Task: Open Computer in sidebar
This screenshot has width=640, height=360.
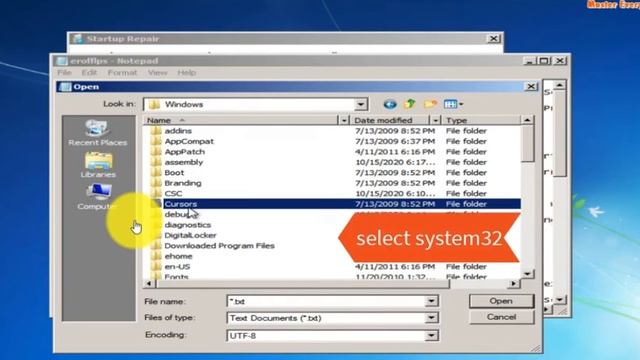Action: click(98, 197)
